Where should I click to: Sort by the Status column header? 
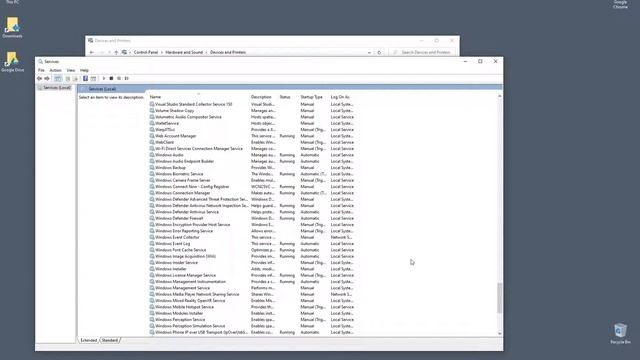pyautogui.click(x=285, y=97)
